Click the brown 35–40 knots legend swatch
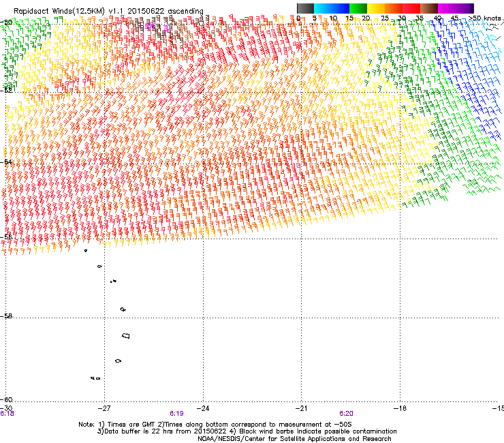Screen dimensions: 504x443 pos(429,8)
